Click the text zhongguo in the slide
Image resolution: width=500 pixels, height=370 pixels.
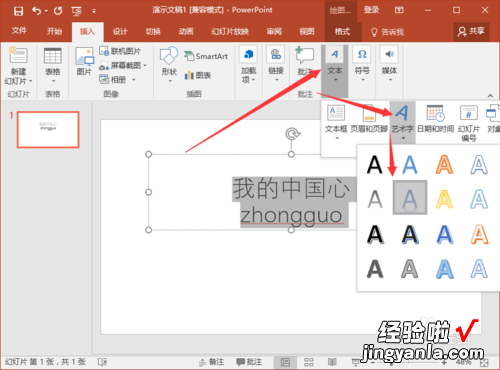coord(291,215)
